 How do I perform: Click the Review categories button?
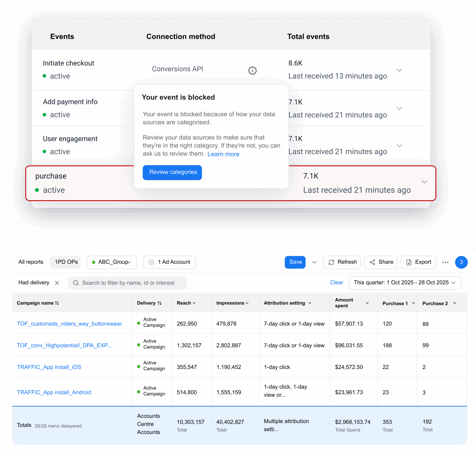point(172,173)
